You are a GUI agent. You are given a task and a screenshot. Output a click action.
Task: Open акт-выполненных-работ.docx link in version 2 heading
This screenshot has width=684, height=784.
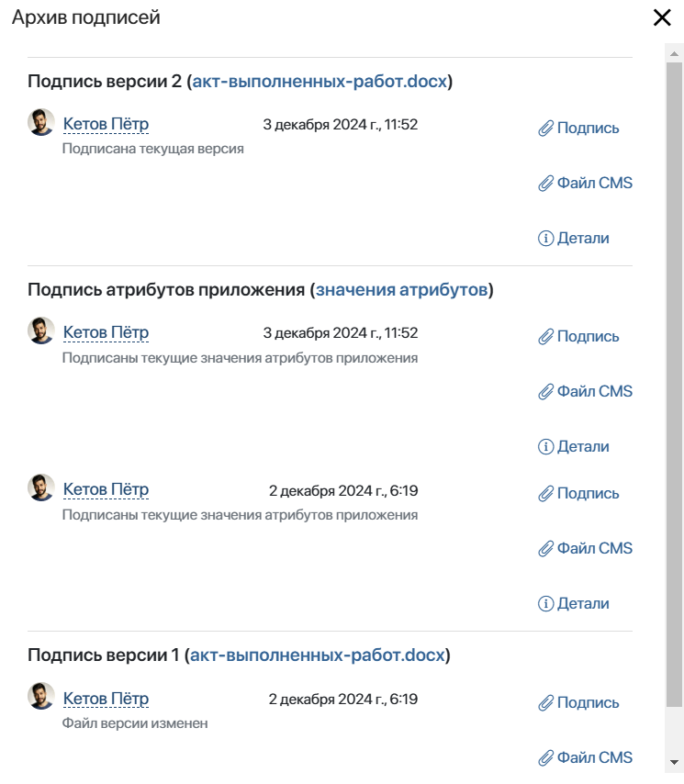pyautogui.click(x=320, y=81)
